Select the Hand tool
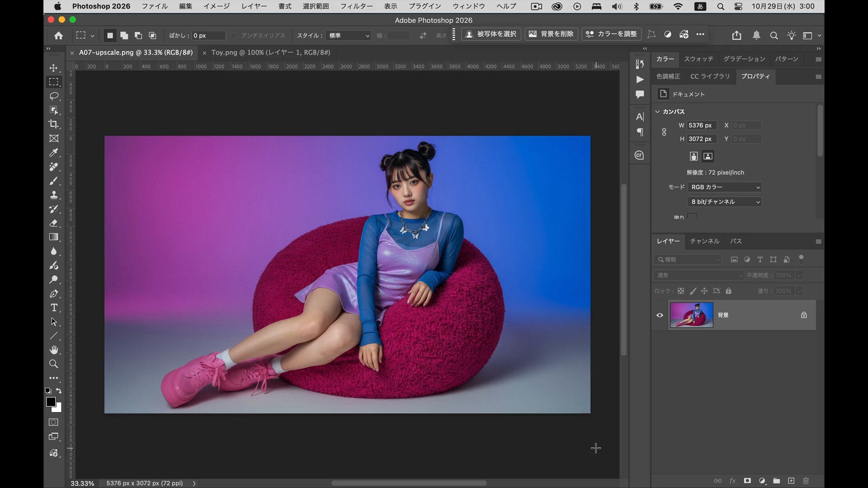 click(54, 350)
